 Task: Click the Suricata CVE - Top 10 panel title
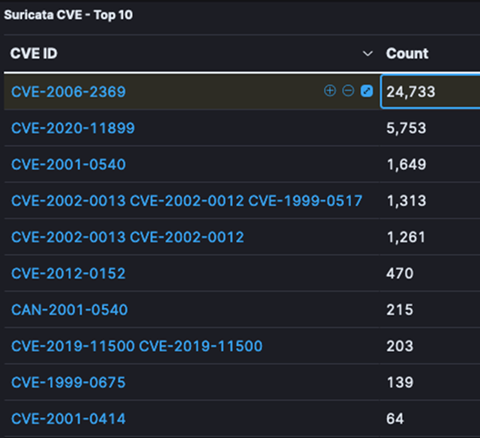68,15
